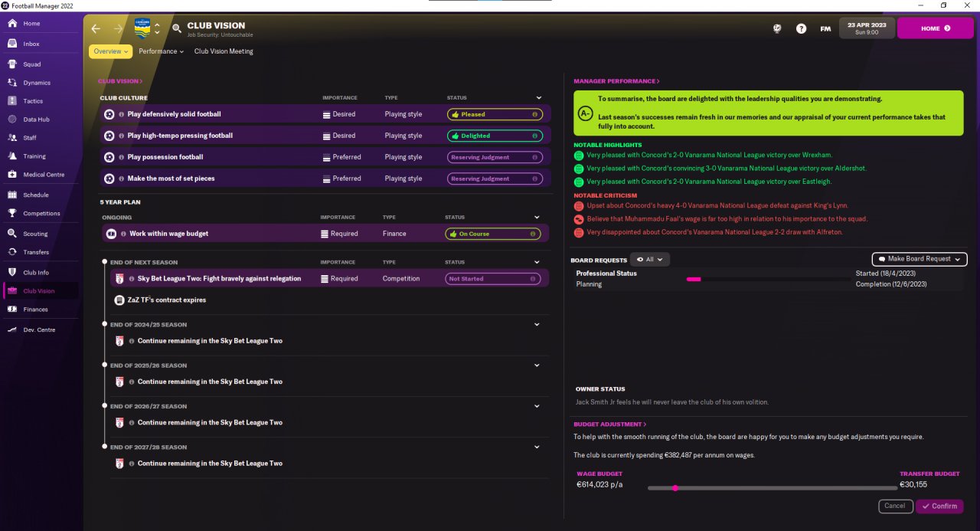The image size is (980, 531).
Task: Open the Club Vision section link
Action: click(120, 80)
